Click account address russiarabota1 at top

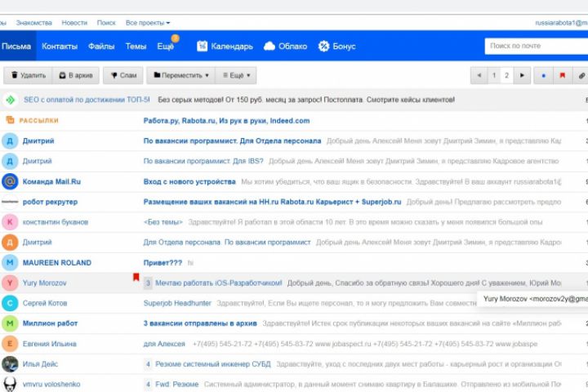click(561, 23)
